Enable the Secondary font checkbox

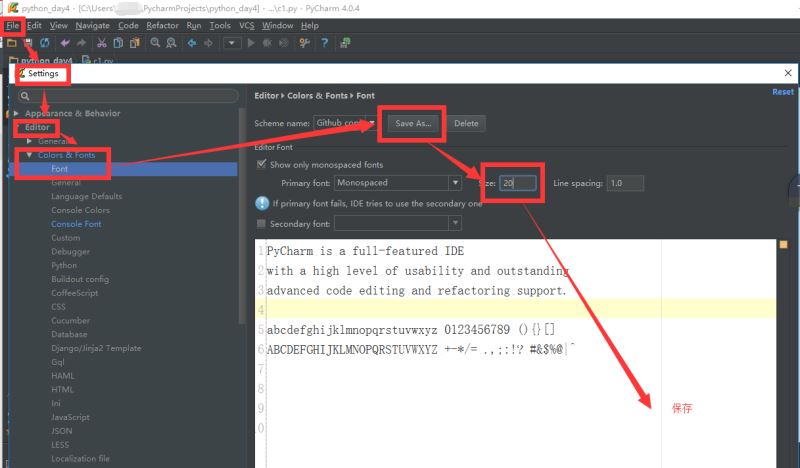(x=261, y=223)
